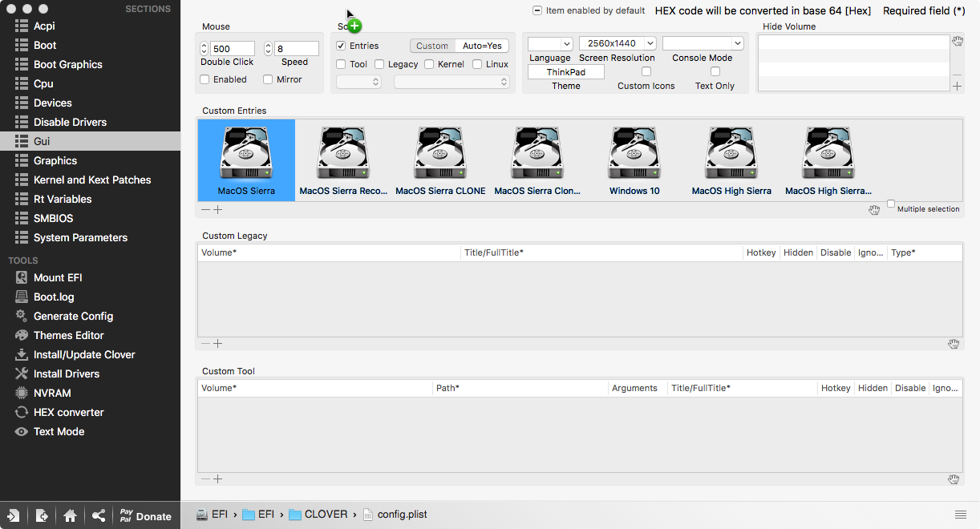Add a new Custom Entries item with plus
Viewport: 980px width, 529px height.
pyautogui.click(x=217, y=209)
